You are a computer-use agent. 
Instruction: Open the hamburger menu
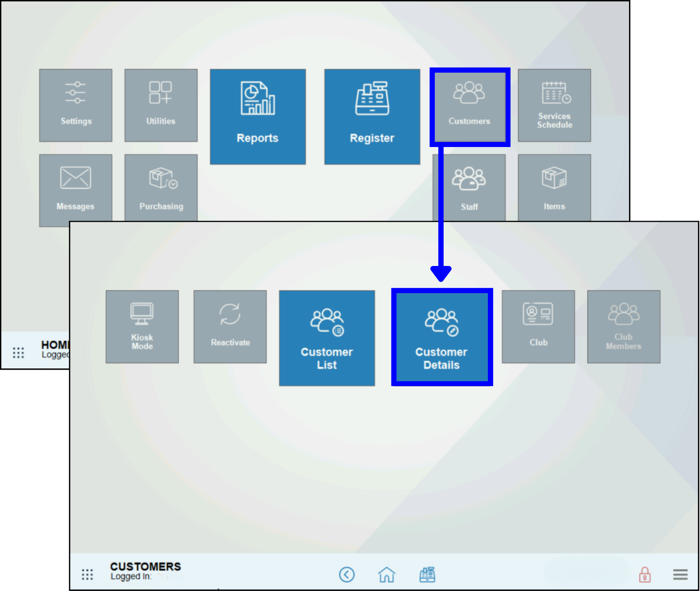(x=680, y=574)
